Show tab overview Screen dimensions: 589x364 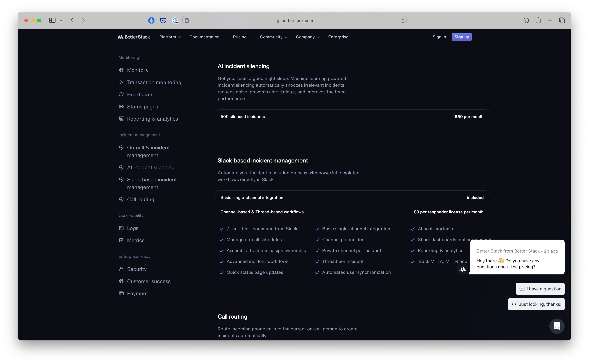click(x=562, y=20)
